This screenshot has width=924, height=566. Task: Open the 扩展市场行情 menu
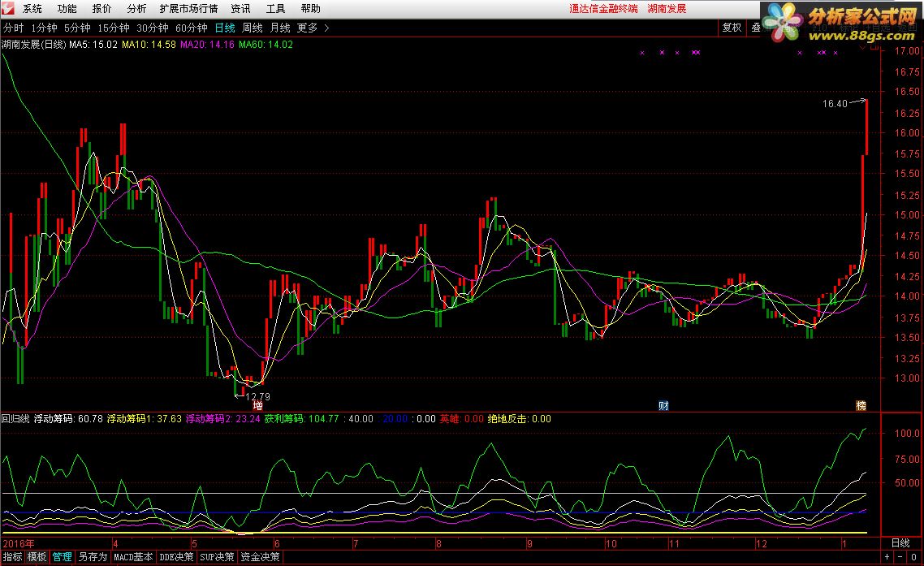pyautogui.click(x=188, y=9)
